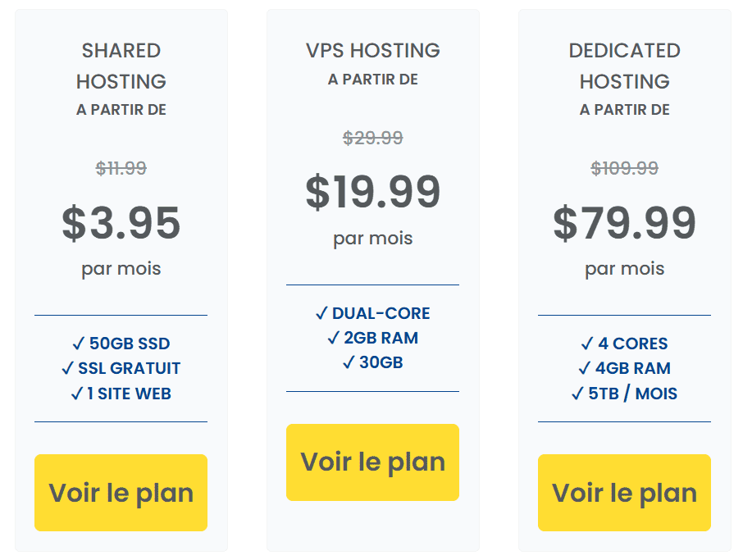Click the 4 CORES checkmark icon

pos(587,344)
